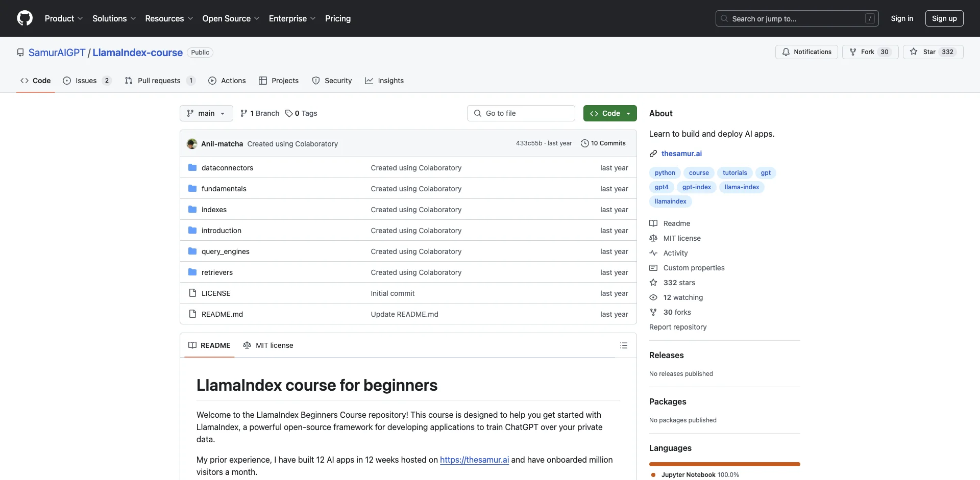
Task: Click the fork icon beside 30 forks
Action: pos(653,312)
